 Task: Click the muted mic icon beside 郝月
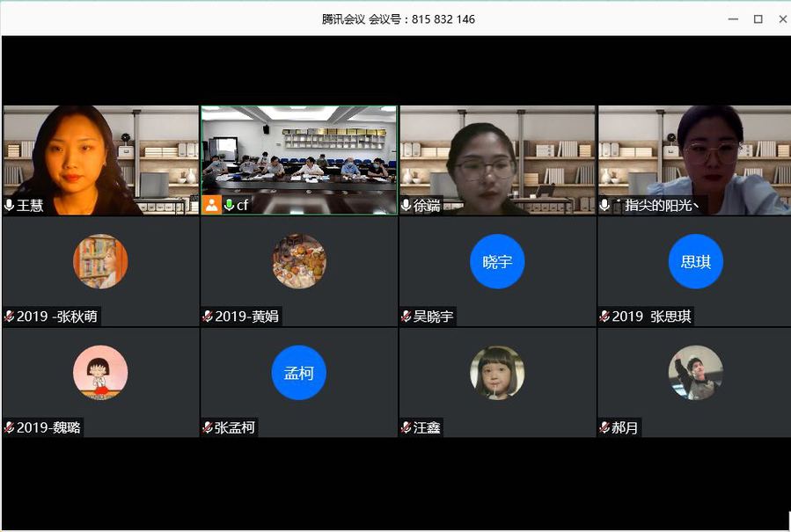(605, 428)
